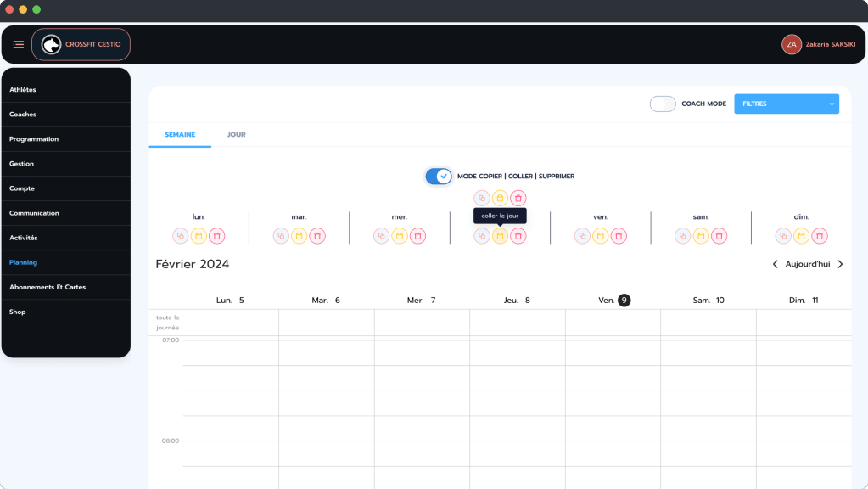Disable the Mode Copier/Coller/Supprimer toggle
The image size is (868, 489).
pyautogui.click(x=439, y=176)
